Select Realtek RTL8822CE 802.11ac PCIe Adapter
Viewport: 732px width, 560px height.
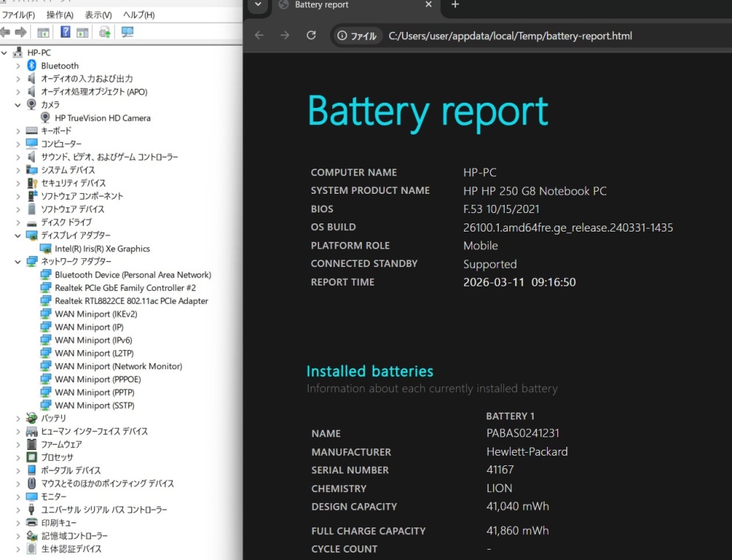(x=131, y=301)
